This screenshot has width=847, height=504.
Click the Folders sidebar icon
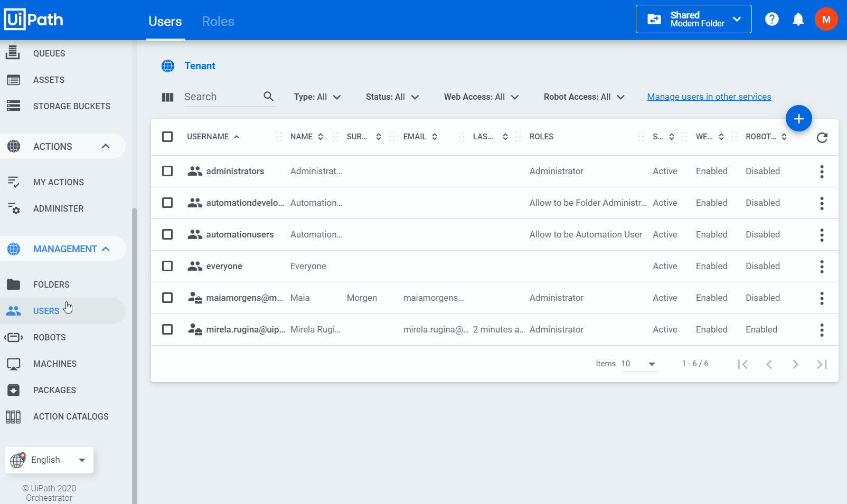point(13,284)
